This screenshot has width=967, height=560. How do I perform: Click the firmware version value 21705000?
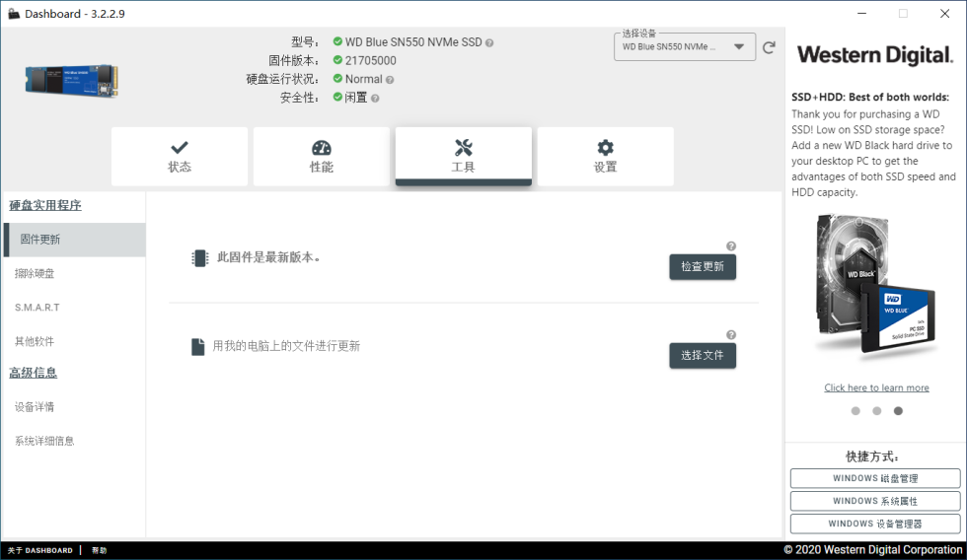point(371,60)
